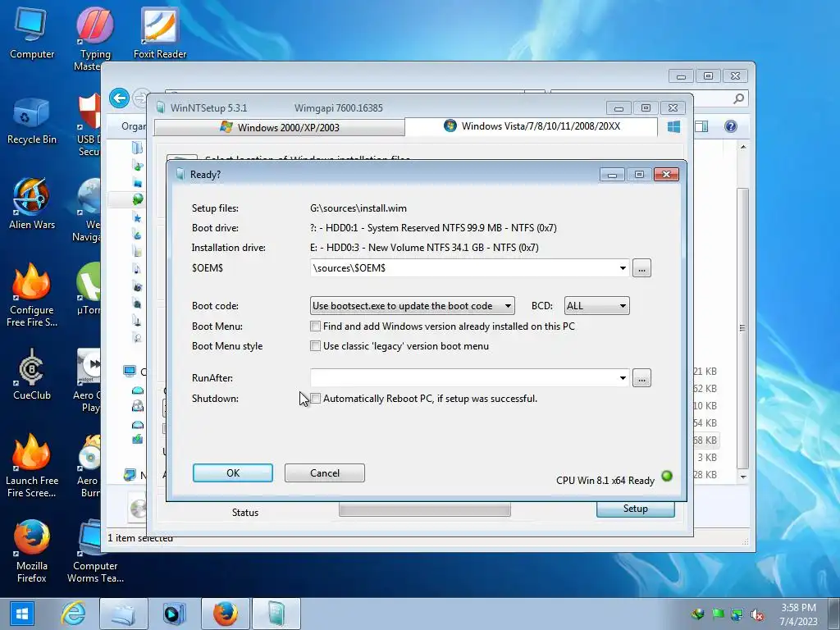Click the Windows Start button

coord(21,614)
